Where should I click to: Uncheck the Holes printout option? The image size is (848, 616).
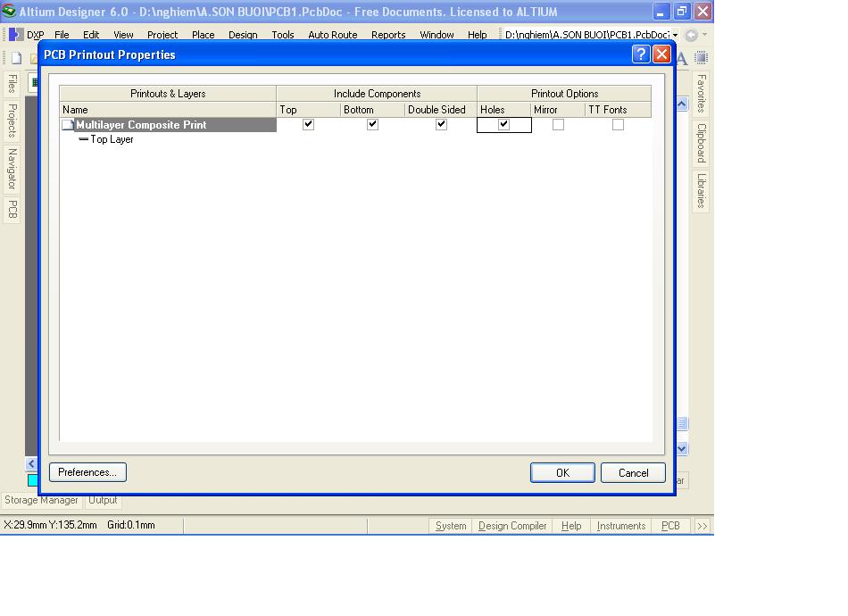tap(503, 124)
